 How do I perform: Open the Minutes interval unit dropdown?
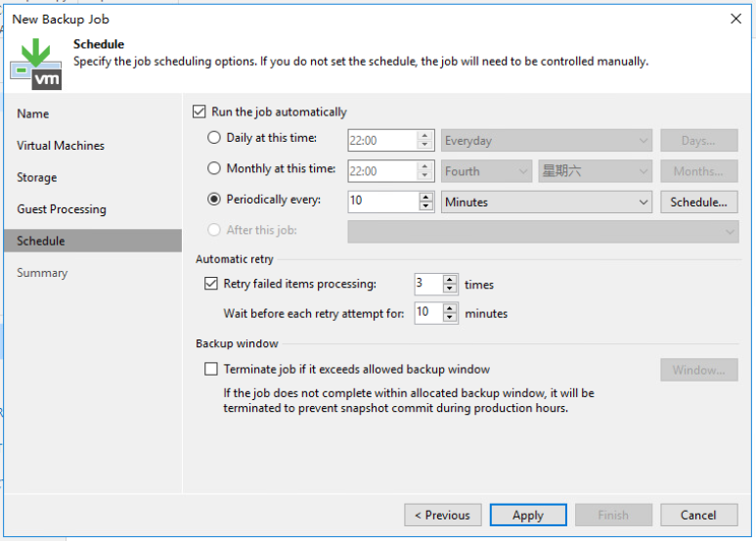point(547,203)
